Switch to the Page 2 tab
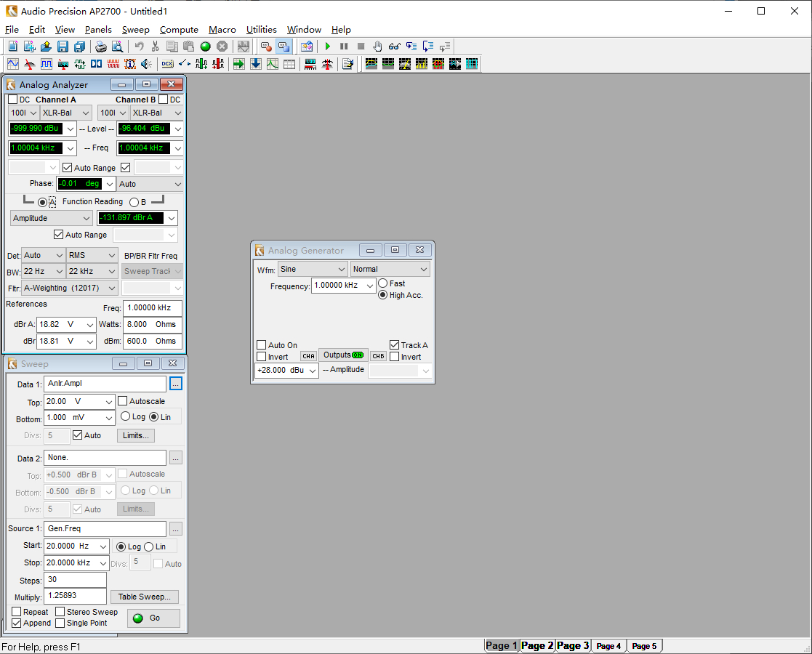 tap(537, 645)
